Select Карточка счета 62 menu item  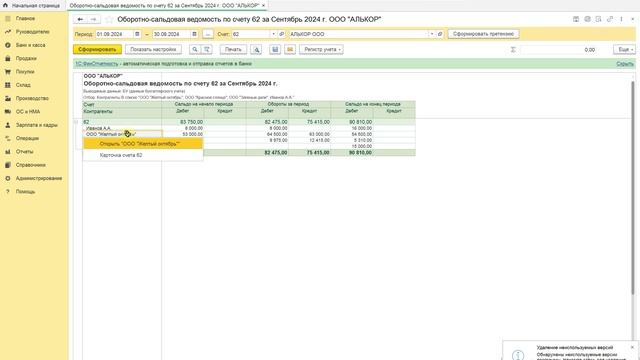pyautogui.click(x=143, y=155)
